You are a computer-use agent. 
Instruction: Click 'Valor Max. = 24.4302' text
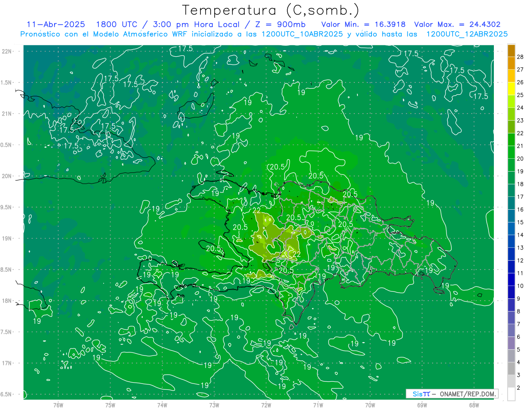tap(458, 24)
